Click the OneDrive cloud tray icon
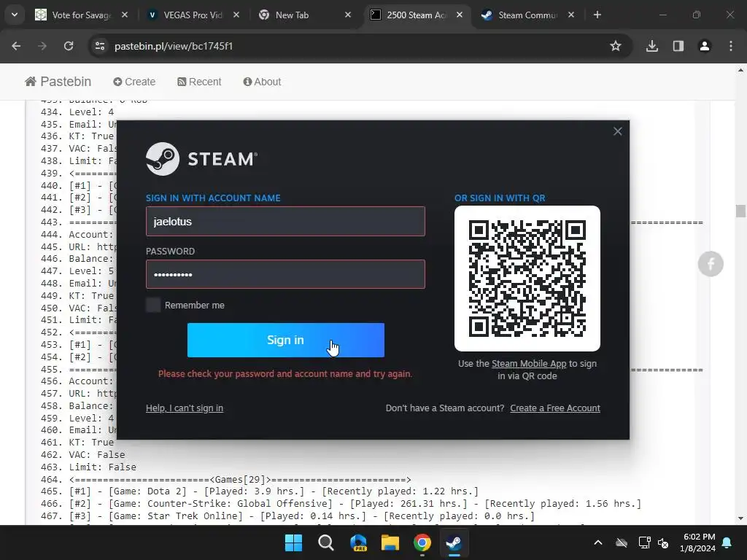Viewport: 747px width, 560px height. click(x=622, y=542)
